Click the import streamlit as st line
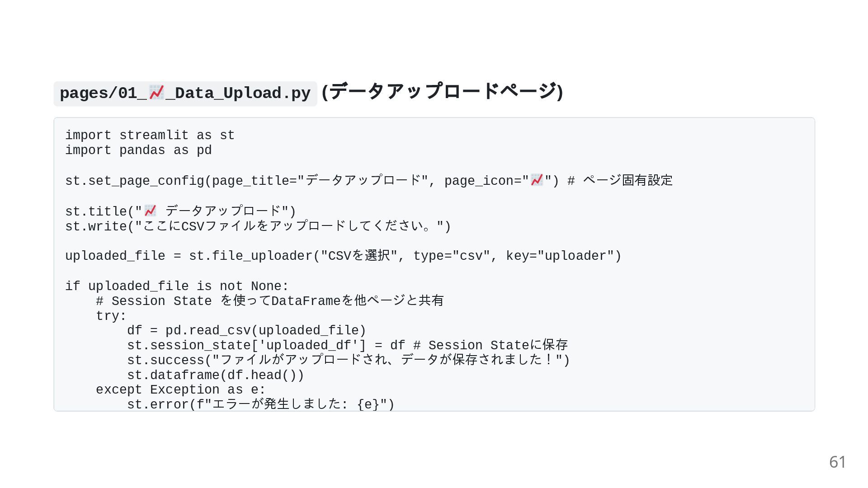The height and width of the screenshot is (488, 868). point(150,136)
